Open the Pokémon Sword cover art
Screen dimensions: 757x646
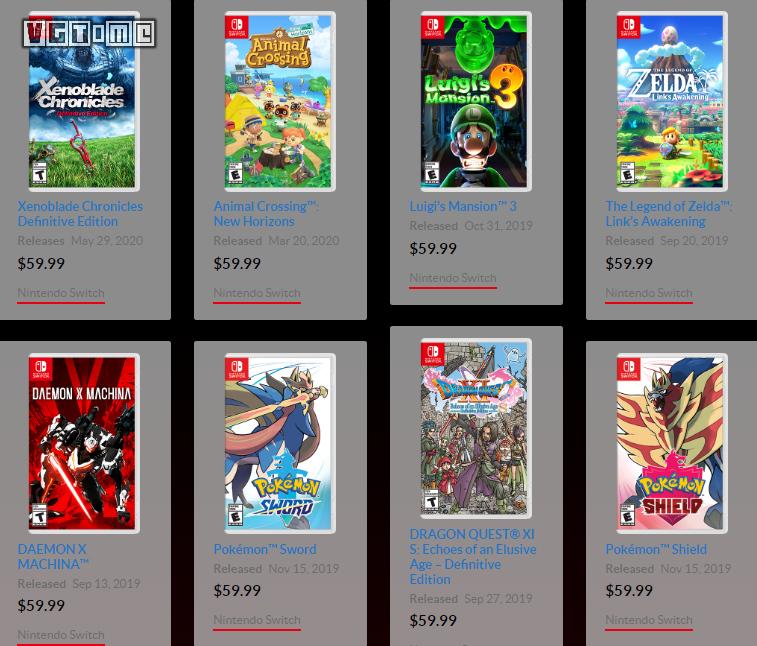(x=280, y=443)
